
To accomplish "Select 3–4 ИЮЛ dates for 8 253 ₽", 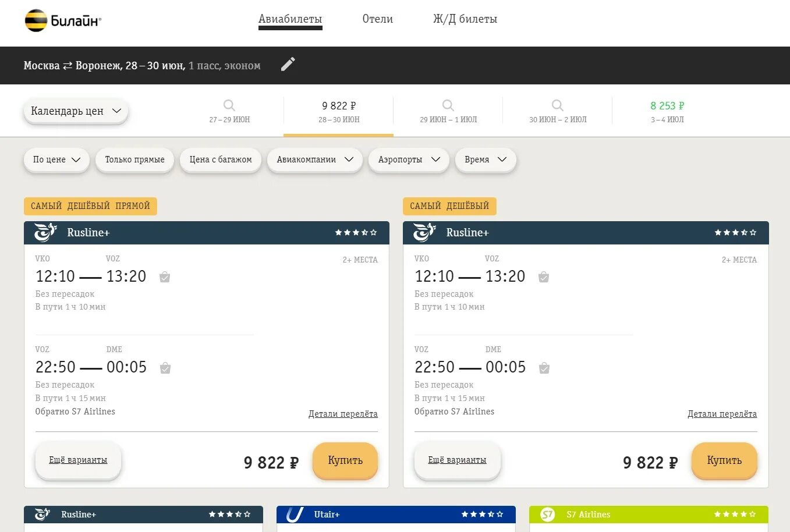I will pyautogui.click(x=667, y=112).
